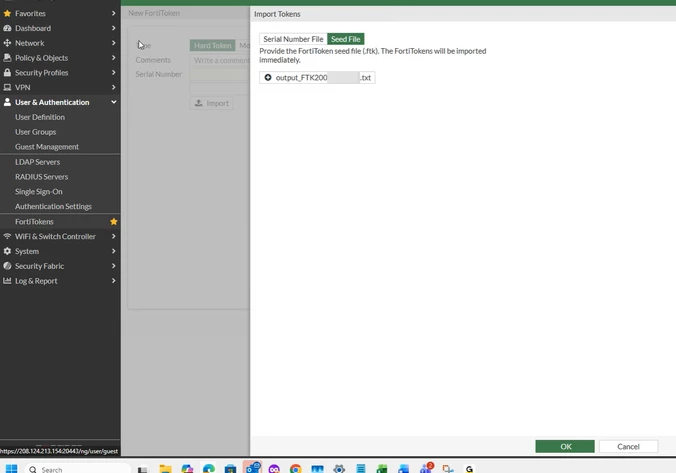The width and height of the screenshot is (676, 473).
Task: Confirm import with OK button
Action: click(x=565, y=446)
